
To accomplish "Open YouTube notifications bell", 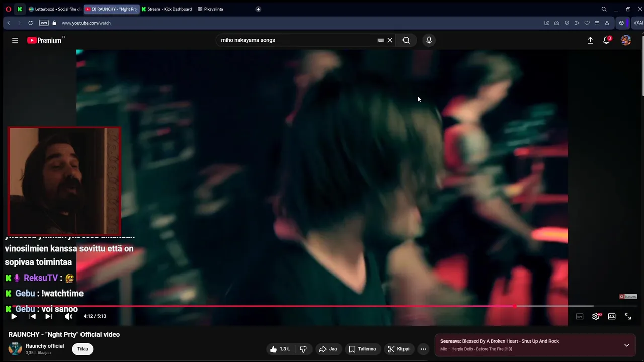I will (607, 40).
